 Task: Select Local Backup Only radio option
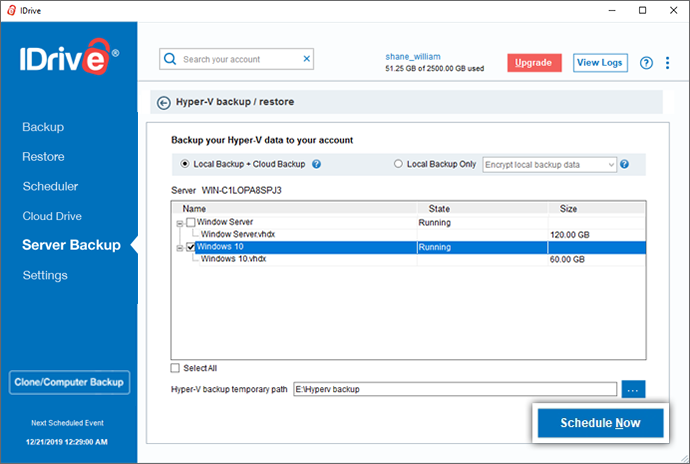[x=398, y=164]
